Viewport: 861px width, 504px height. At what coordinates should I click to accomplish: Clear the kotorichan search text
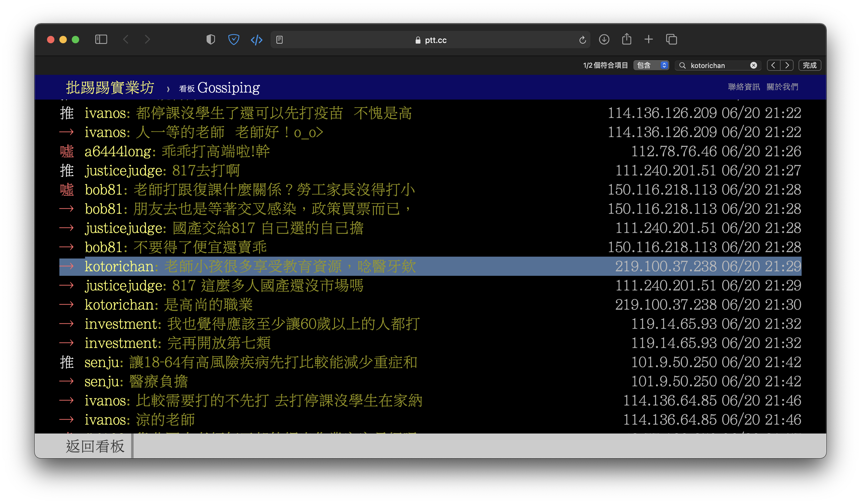753,65
